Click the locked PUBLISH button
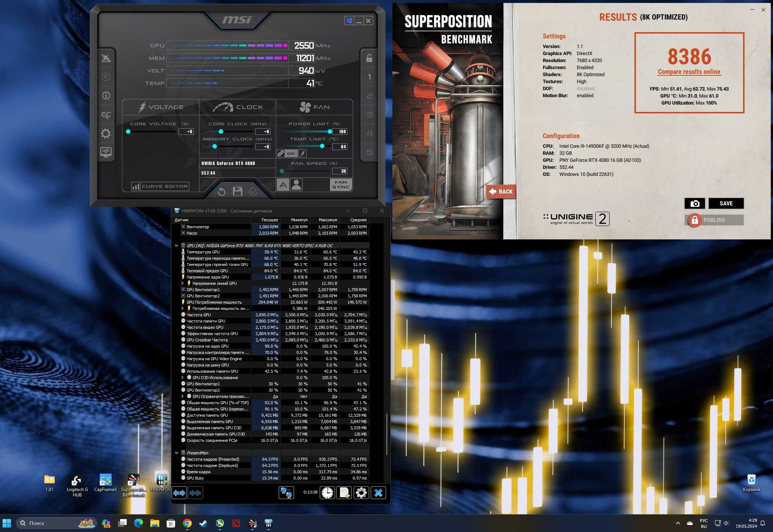 pos(714,220)
